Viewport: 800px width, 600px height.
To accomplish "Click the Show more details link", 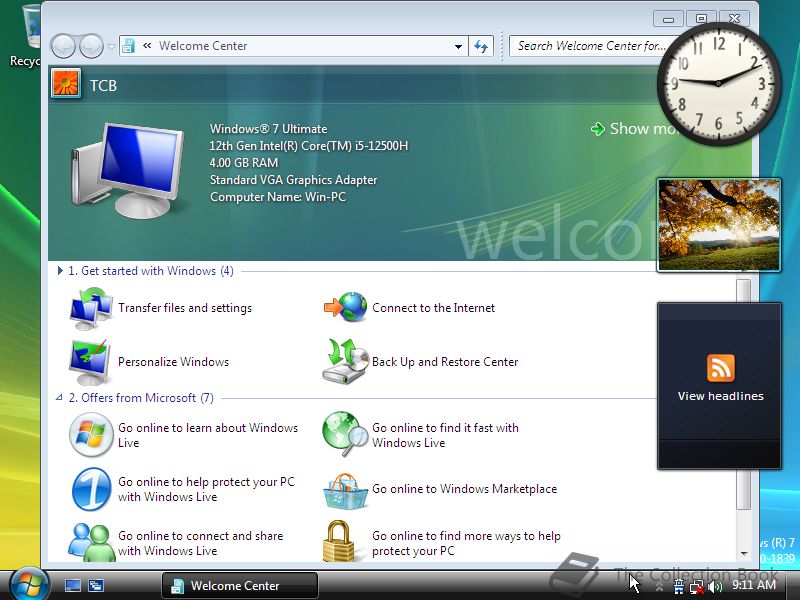I will coord(633,129).
